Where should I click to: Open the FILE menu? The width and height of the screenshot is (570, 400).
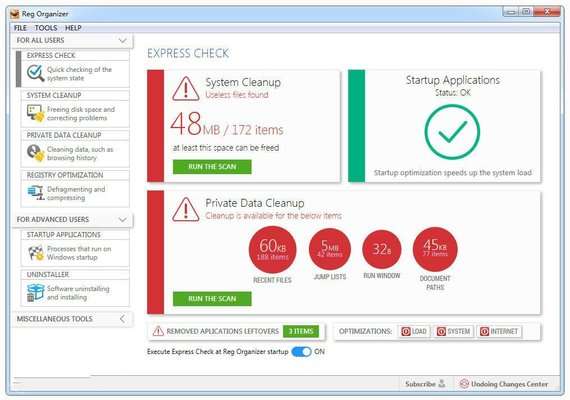[x=20, y=28]
